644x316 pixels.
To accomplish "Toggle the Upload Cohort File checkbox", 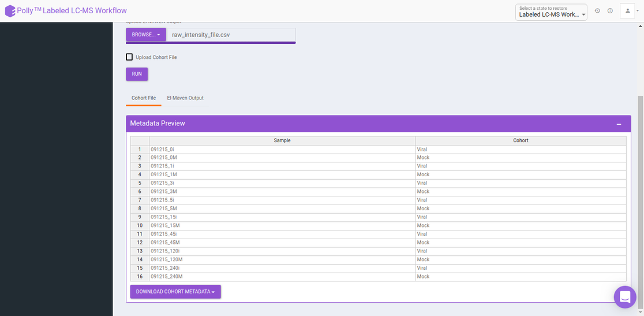I will coord(129,57).
